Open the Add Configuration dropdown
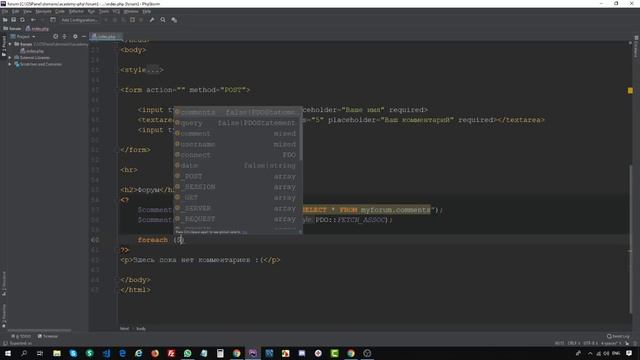 (79, 20)
